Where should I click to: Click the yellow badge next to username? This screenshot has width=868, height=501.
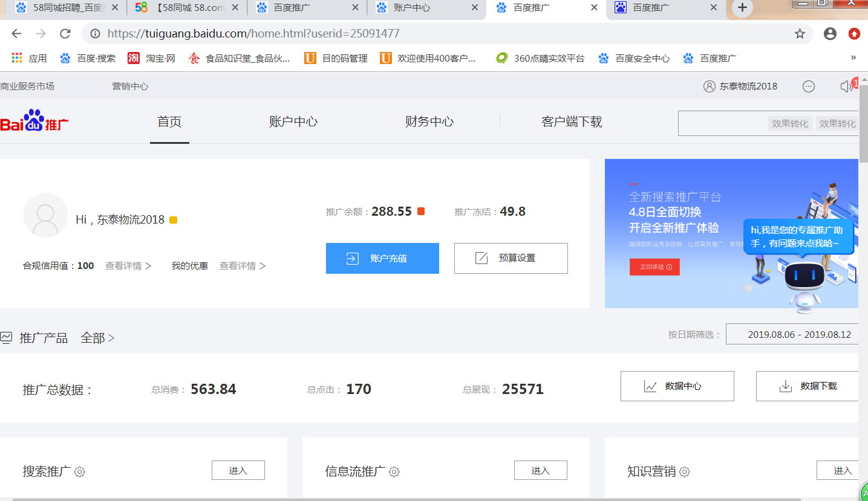[x=173, y=220]
